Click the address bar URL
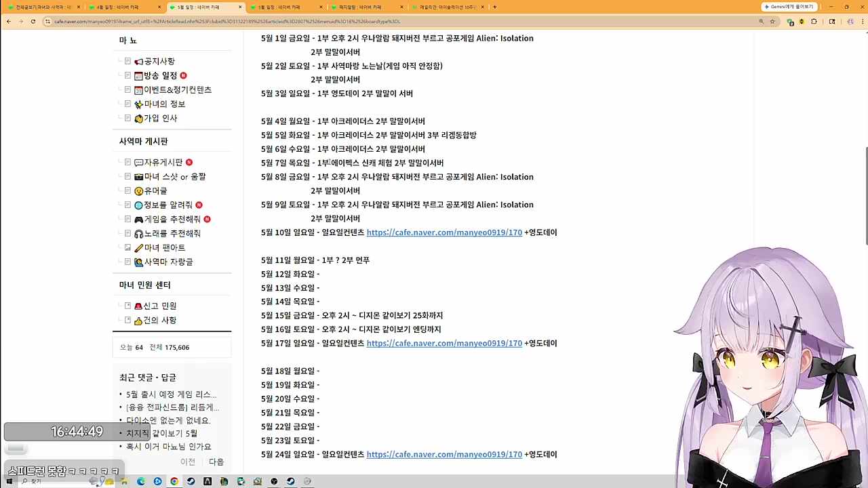Image resolution: width=868 pixels, height=488 pixels. click(x=227, y=22)
